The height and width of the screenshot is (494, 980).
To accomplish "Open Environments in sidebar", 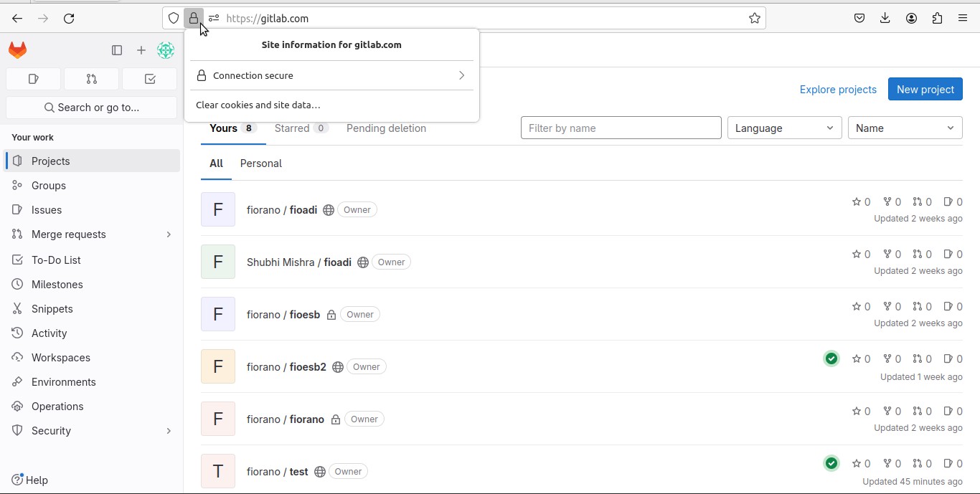I will (x=92, y=381).
